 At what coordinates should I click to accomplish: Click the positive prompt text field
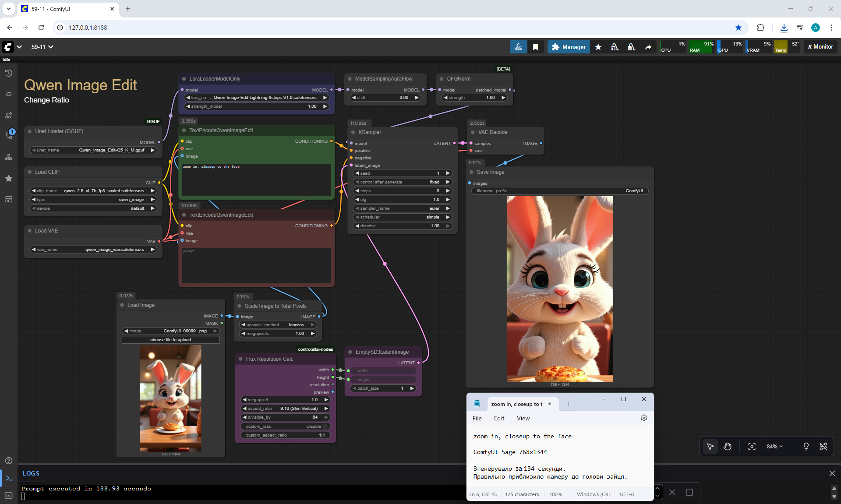(x=257, y=180)
